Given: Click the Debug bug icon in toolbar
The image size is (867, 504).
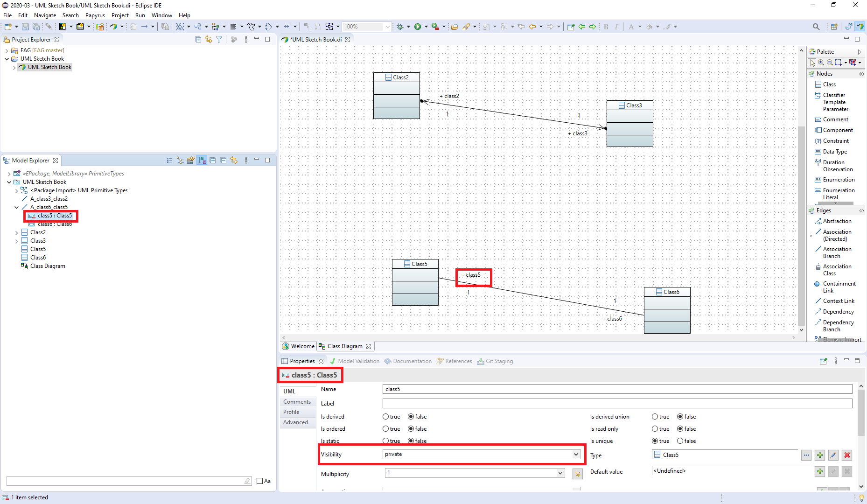Looking at the screenshot, I should (400, 27).
